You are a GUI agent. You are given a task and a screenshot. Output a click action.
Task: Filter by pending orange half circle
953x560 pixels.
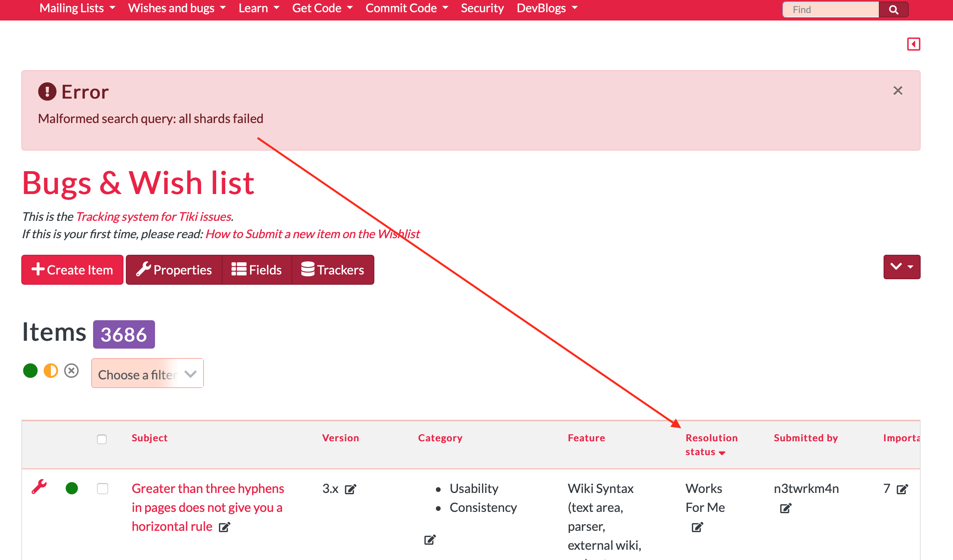tap(51, 371)
